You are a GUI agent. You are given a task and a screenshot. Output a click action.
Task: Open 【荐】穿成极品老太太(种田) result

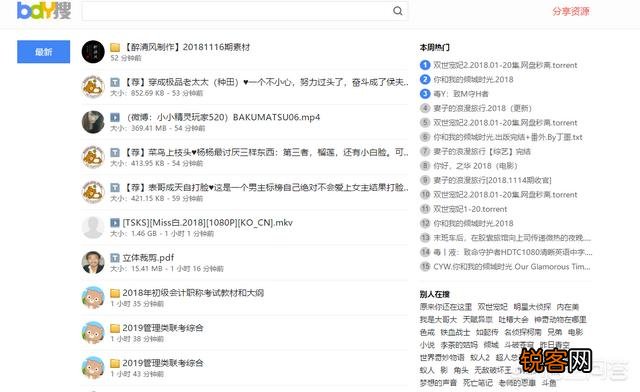(x=265, y=82)
